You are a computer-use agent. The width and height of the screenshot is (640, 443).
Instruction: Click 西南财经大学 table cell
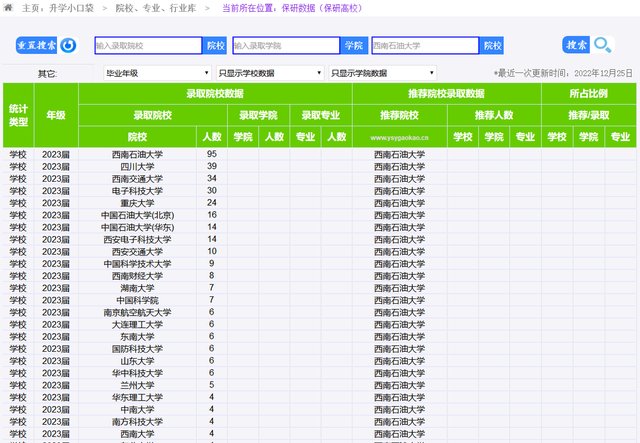click(137, 276)
